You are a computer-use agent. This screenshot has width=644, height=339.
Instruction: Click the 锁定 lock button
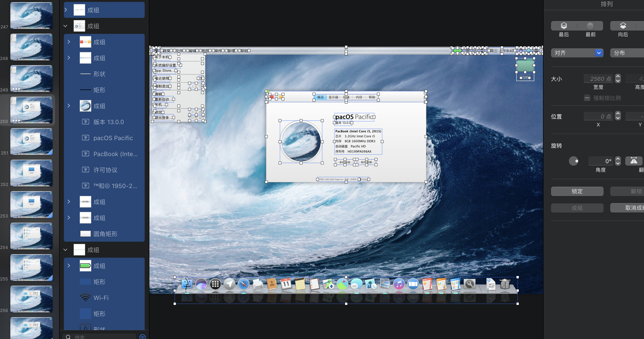coord(577,191)
